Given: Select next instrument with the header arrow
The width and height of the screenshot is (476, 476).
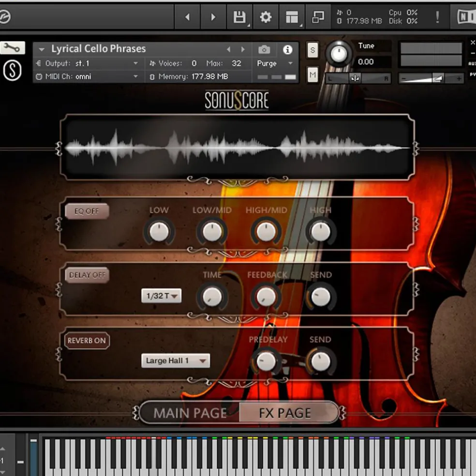Looking at the screenshot, I should coord(242,49).
